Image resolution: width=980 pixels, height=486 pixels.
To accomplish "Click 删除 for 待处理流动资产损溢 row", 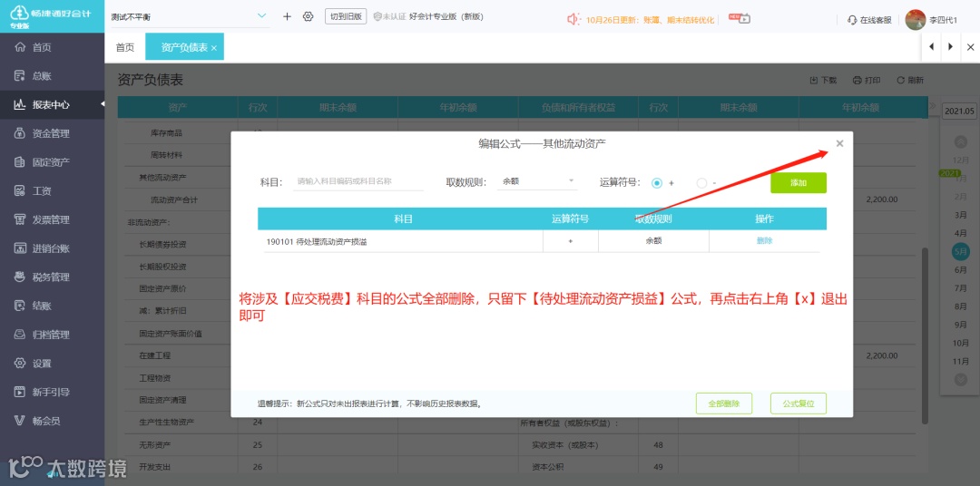I will pos(764,240).
